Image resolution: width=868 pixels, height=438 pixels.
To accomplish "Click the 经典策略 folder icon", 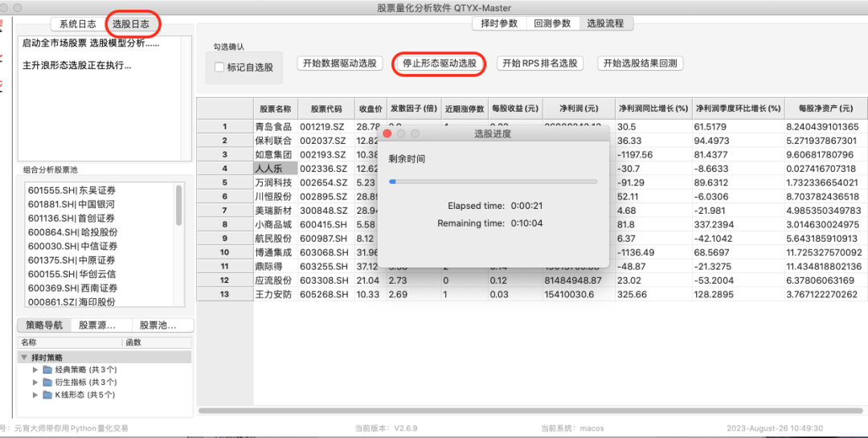I will pyautogui.click(x=47, y=370).
